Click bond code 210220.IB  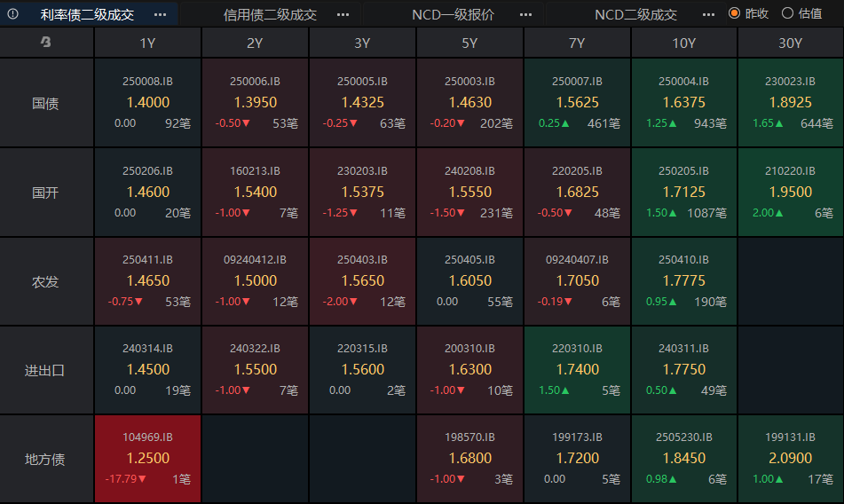[x=791, y=170]
